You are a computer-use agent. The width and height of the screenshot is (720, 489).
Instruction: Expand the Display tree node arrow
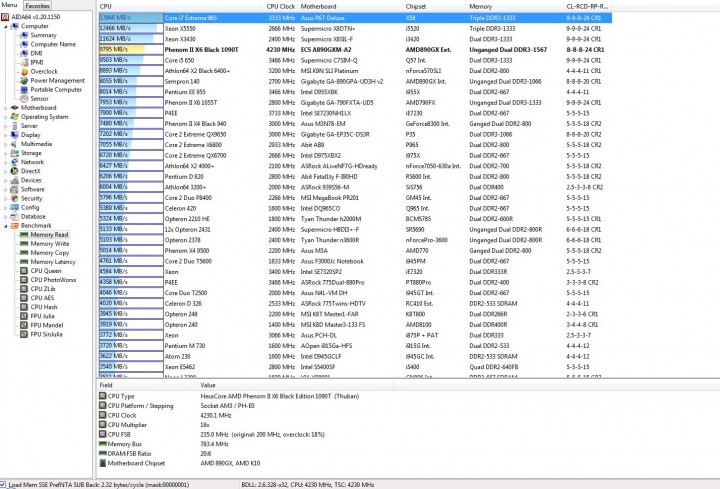[x=6, y=135]
